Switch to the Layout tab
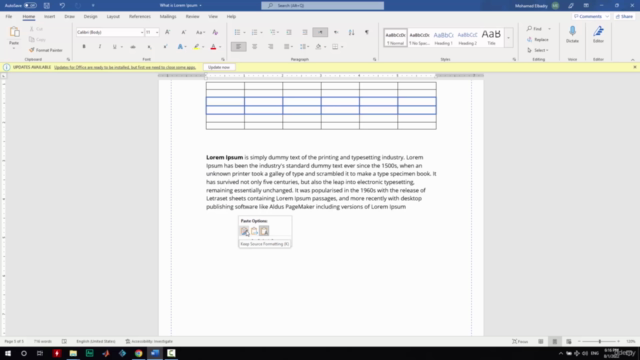Screen dimensions: 640x360 coord(113,16)
